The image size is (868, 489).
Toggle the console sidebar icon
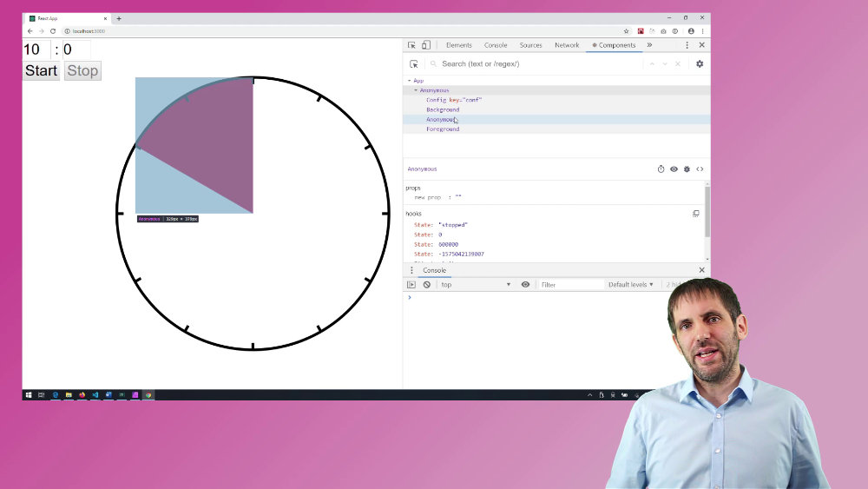(411, 285)
